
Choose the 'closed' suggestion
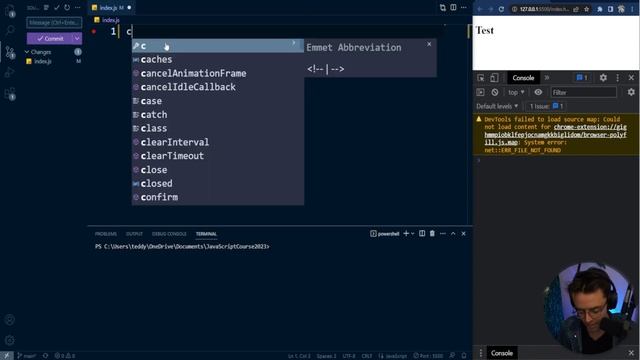(x=218, y=183)
